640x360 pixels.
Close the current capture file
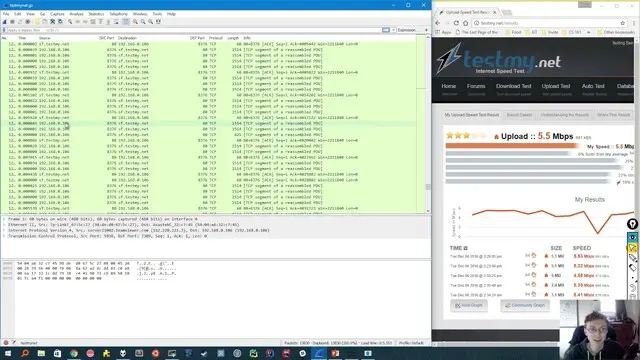coord(52,22)
